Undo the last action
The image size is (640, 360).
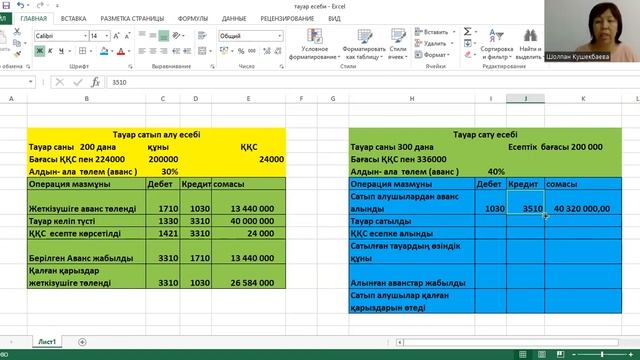pos(20,5)
